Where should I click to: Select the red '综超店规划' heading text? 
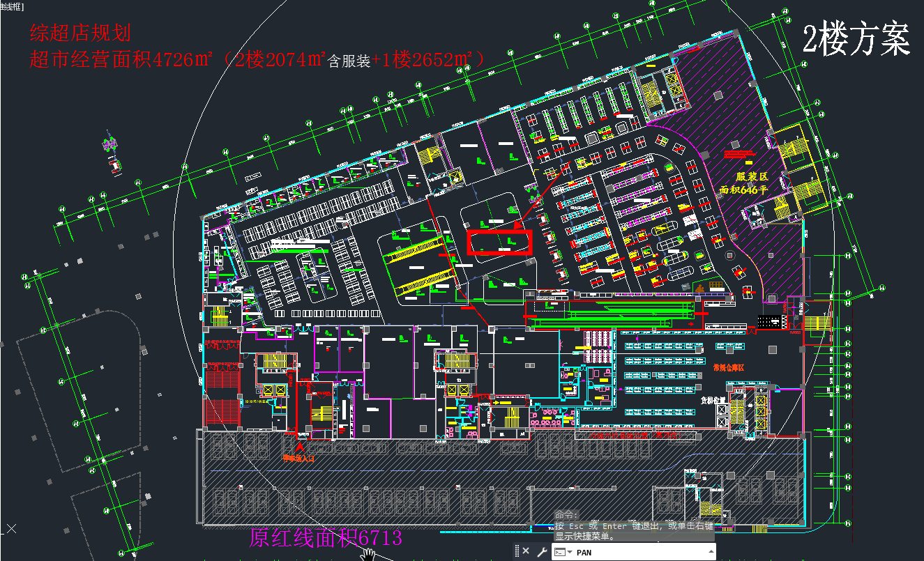[x=79, y=33]
